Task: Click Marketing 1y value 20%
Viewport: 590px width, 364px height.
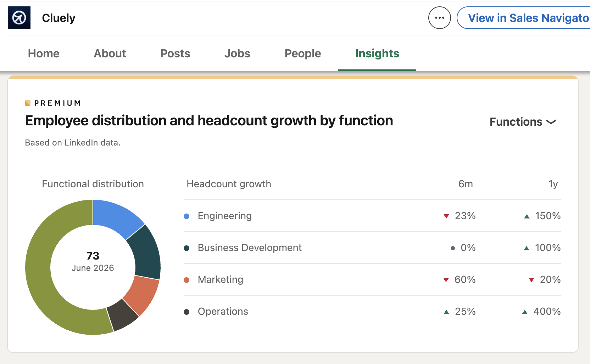Action: pyautogui.click(x=550, y=280)
